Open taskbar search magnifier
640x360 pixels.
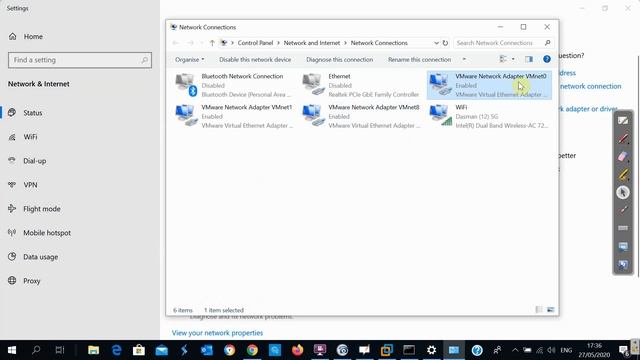(x=36, y=350)
